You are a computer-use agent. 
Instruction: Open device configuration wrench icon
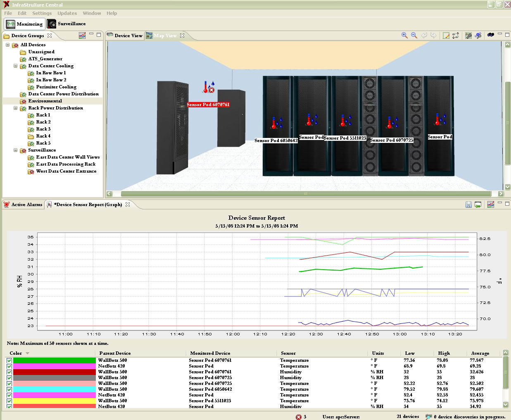[x=478, y=36]
